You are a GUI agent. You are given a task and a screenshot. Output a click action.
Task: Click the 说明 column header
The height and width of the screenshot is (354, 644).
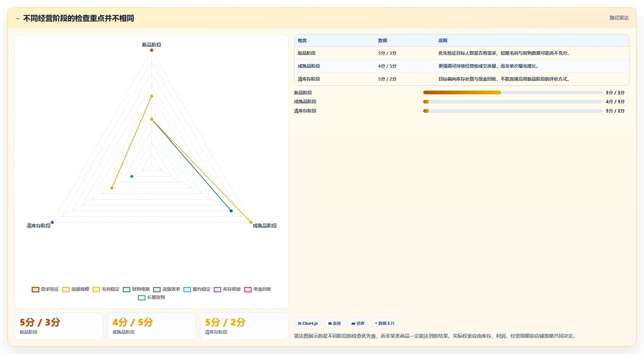click(x=443, y=41)
